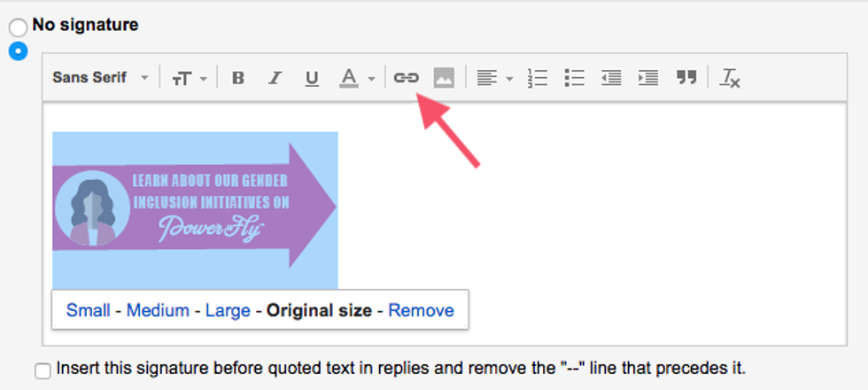Remove the image from signature
Viewport: 868px width, 390px height.
point(421,310)
